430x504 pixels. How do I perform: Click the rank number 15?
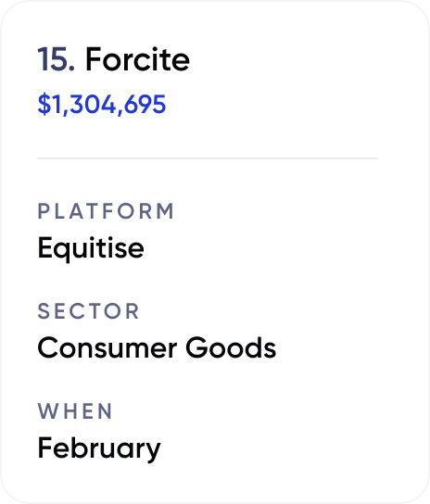point(57,59)
